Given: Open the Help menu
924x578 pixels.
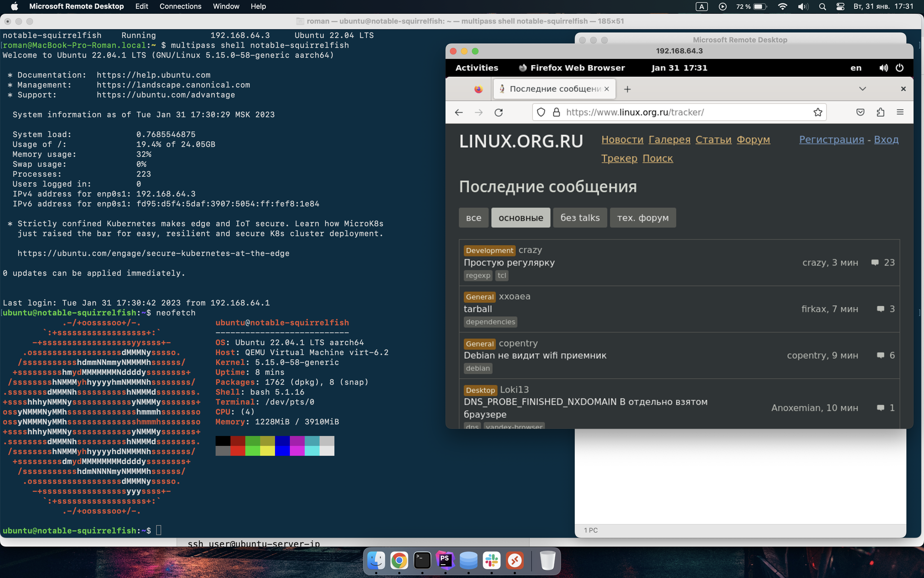Looking at the screenshot, I should pyautogui.click(x=258, y=7).
